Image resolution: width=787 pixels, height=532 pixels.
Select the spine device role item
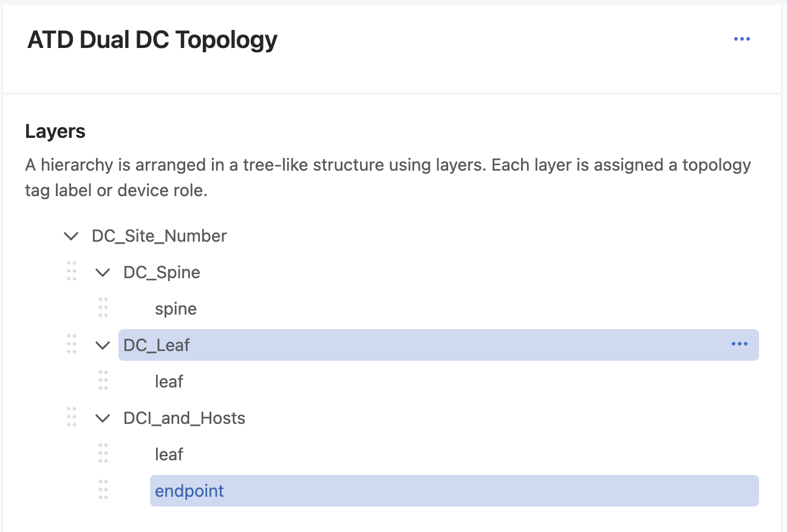[x=175, y=309]
